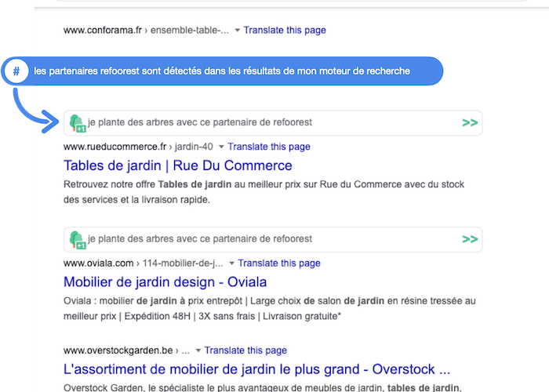Click refoorest partner banner above Oviala result
Viewport: 549px width, 392px height.
tap(273, 239)
